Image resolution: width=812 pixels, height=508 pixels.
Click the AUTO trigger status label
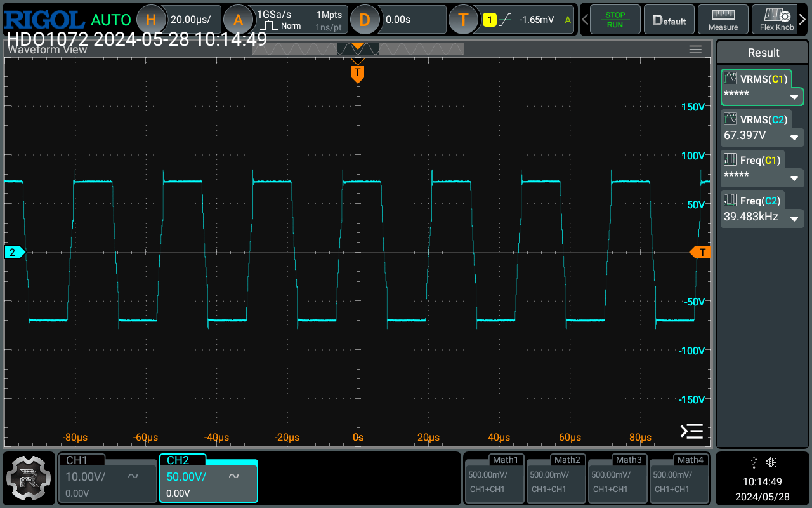pyautogui.click(x=111, y=20)
